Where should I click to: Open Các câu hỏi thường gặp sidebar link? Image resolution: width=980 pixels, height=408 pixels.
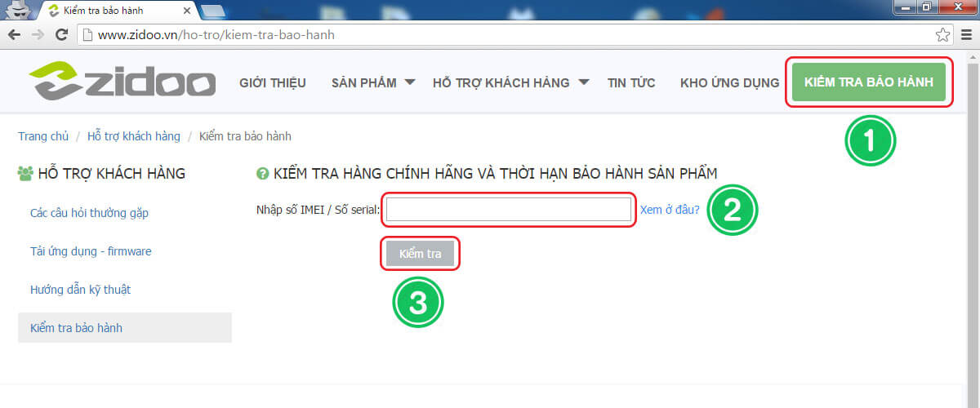pyautogui.click(x=89, y=213)
